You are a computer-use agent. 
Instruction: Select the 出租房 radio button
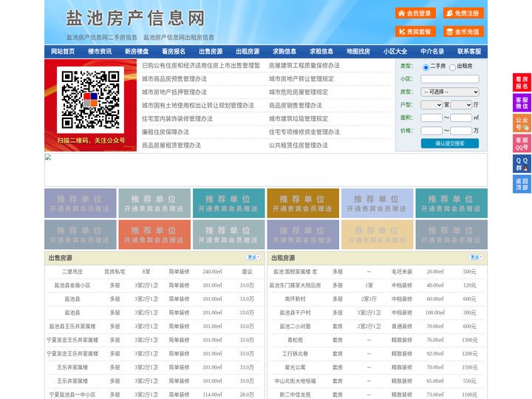pos(452,67)
